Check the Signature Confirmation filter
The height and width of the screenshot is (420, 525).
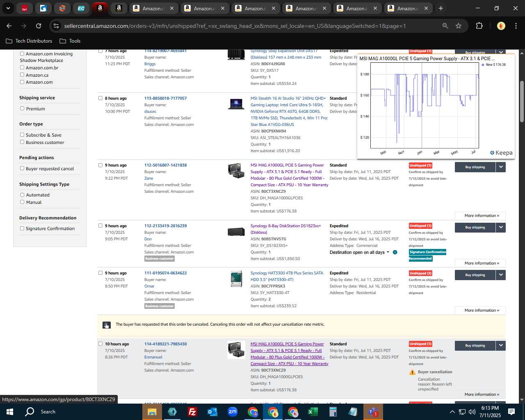point(22,228)
